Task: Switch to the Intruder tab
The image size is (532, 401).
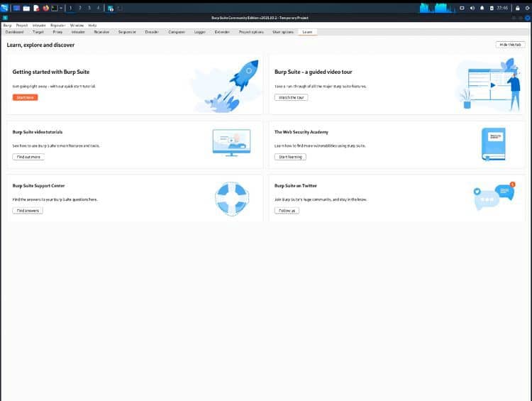Action: click(78, 32)
